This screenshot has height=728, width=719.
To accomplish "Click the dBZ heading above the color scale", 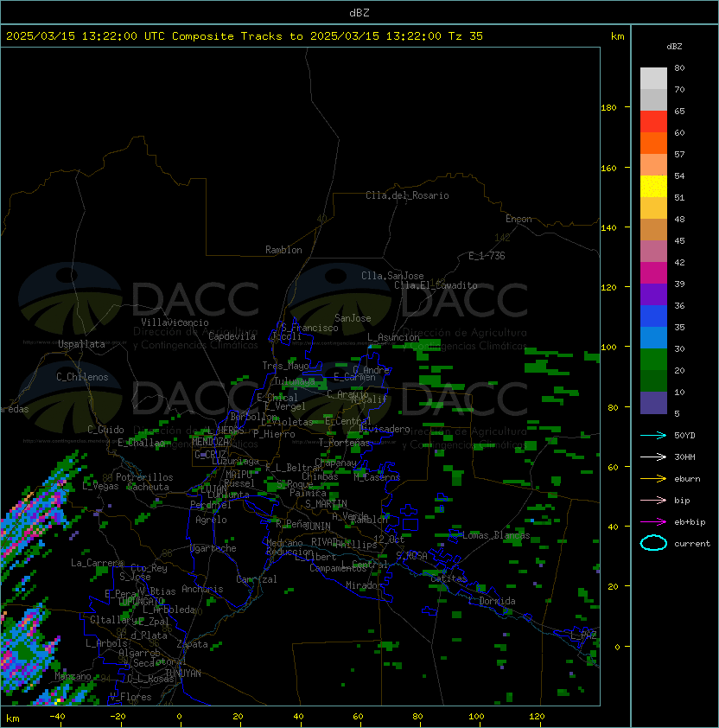I will coord(674,47).
